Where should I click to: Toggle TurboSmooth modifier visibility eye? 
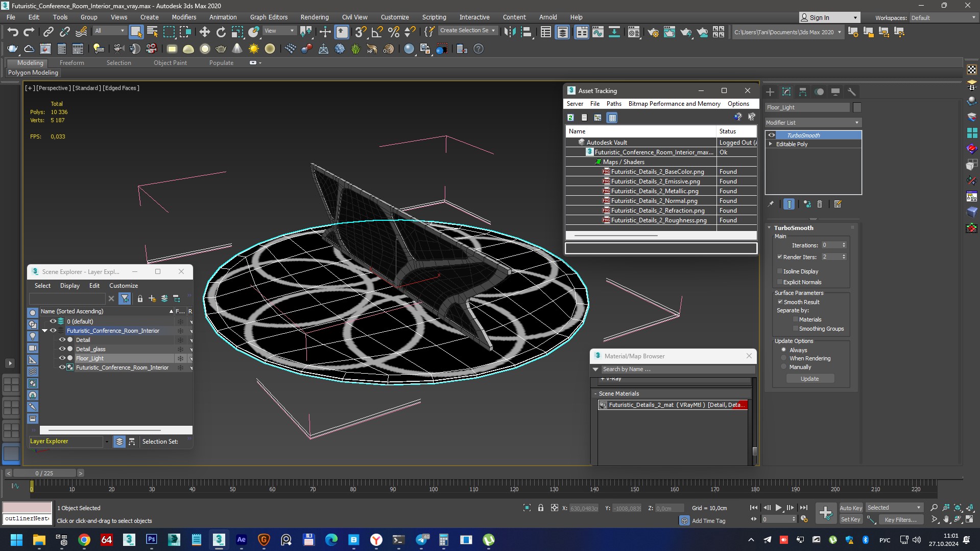(772, 135)
